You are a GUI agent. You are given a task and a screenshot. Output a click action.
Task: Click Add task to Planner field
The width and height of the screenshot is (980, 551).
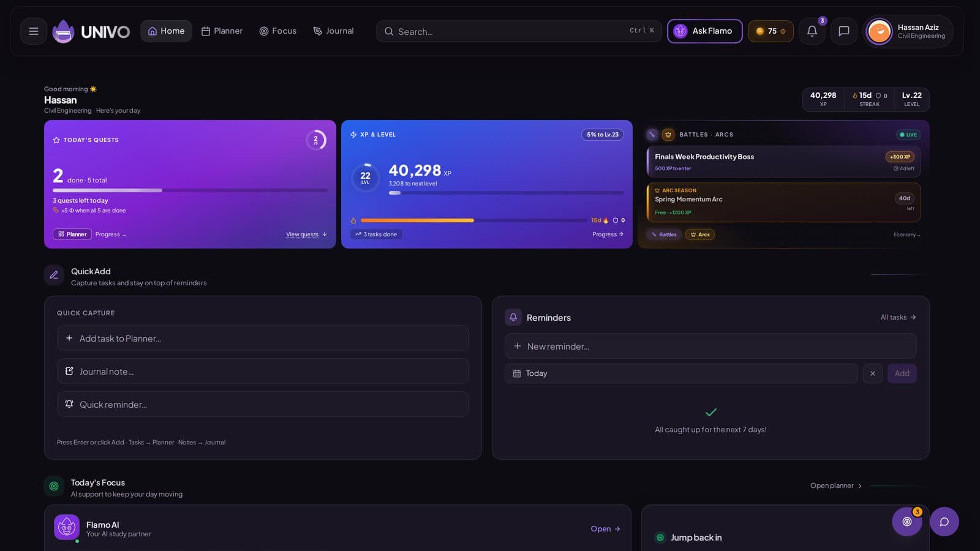(263, 338)
